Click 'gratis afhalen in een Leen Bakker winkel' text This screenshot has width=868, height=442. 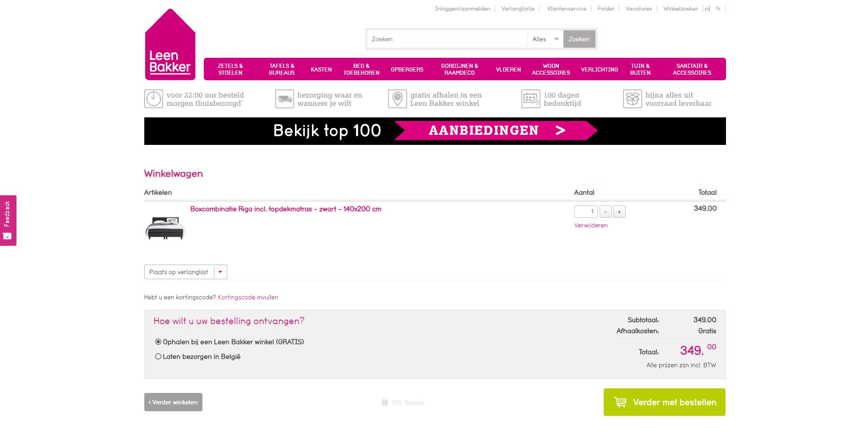[446, 99]
